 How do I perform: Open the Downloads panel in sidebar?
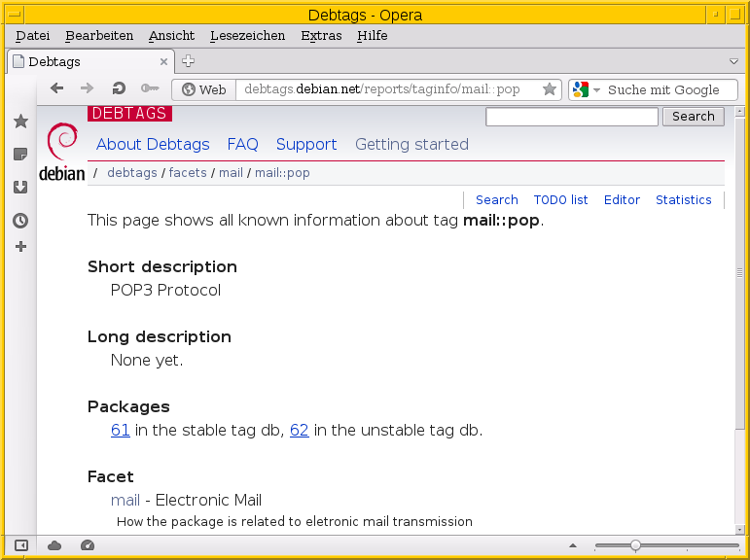click(x=20, y=188)
